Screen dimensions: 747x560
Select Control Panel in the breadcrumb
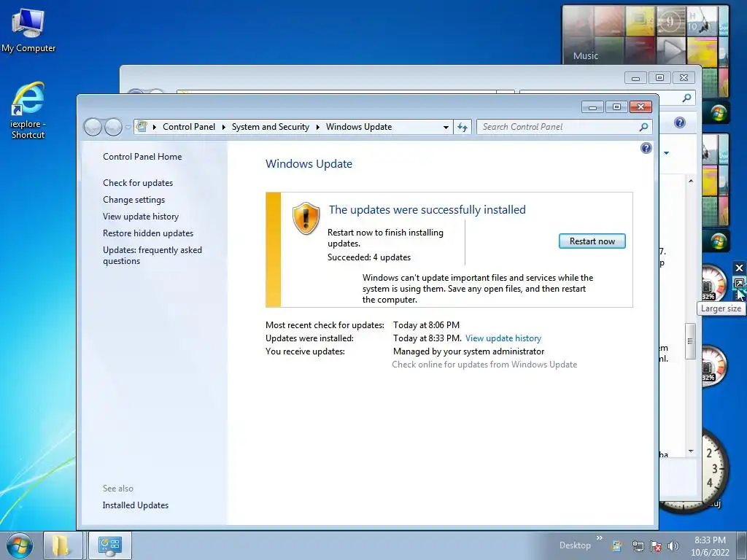[x=189, y=127]
